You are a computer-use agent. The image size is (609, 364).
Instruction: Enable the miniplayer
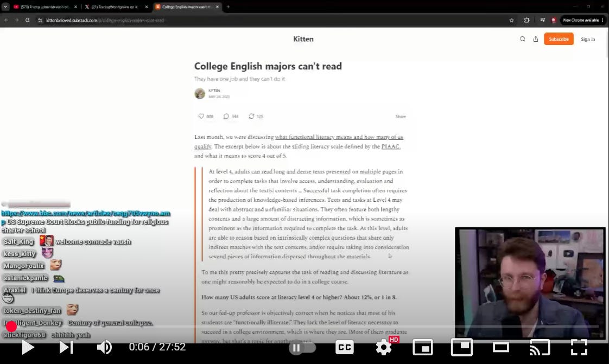[423, 347]
